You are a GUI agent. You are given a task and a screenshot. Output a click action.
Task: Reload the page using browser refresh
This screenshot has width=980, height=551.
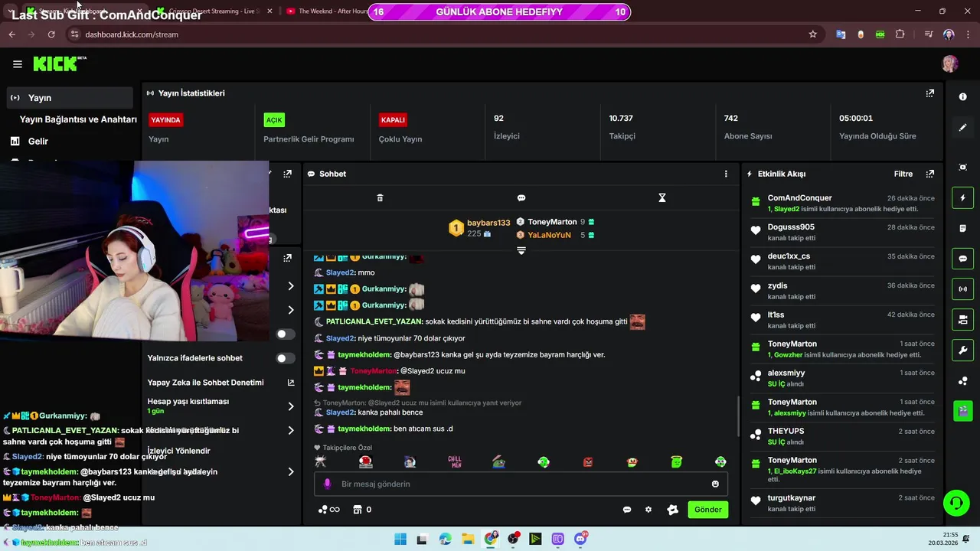[51, 34]
